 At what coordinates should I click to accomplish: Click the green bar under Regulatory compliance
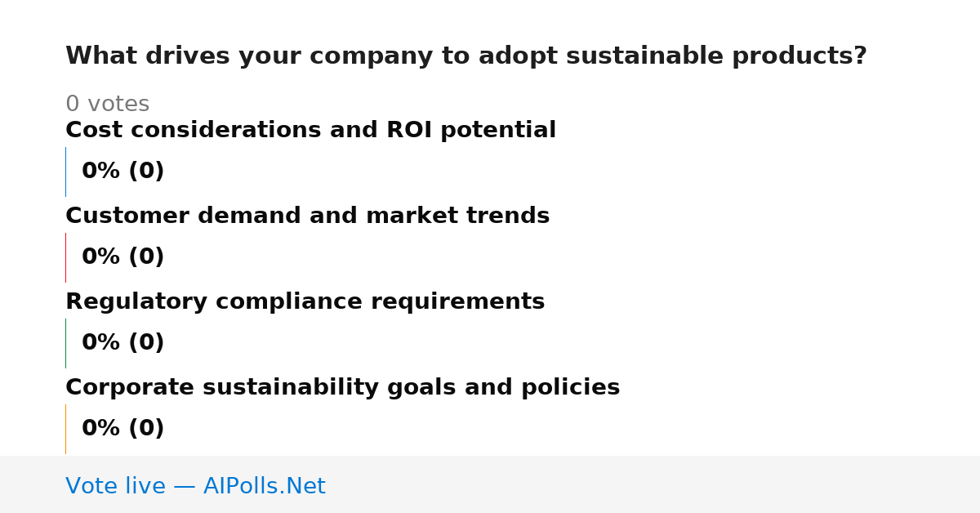click(65, 343)
